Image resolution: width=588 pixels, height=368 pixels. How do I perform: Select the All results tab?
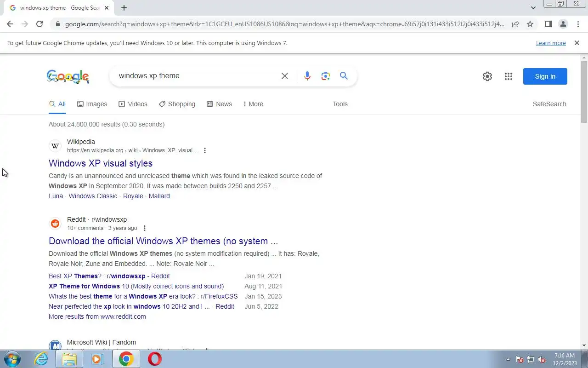click(x=57, y=104)
